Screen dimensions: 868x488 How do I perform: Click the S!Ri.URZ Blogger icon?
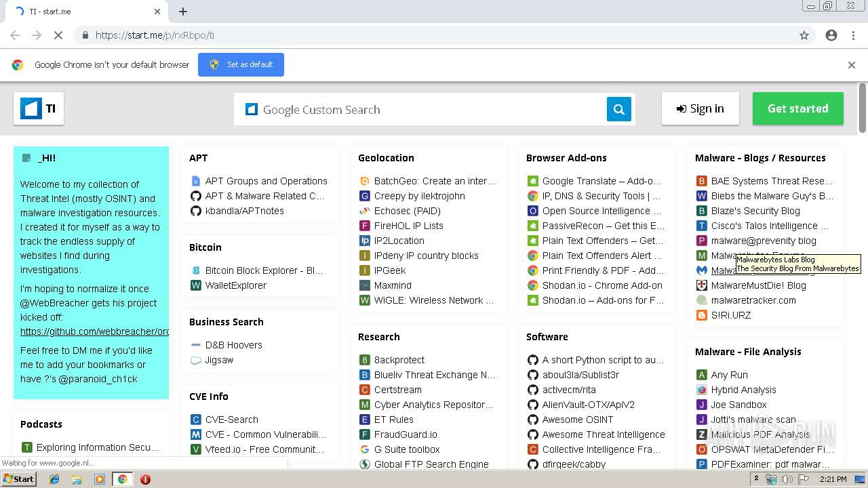click(702, 315)
